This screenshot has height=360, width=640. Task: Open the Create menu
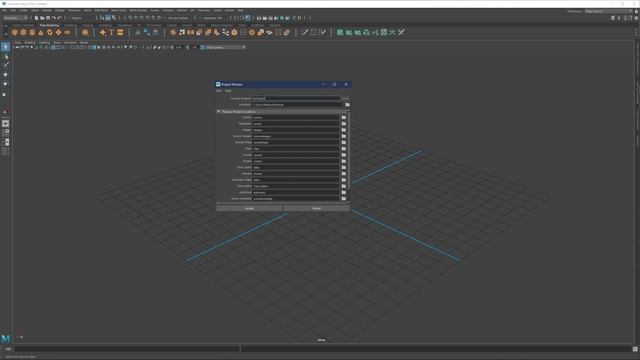[x=23, y=10]
